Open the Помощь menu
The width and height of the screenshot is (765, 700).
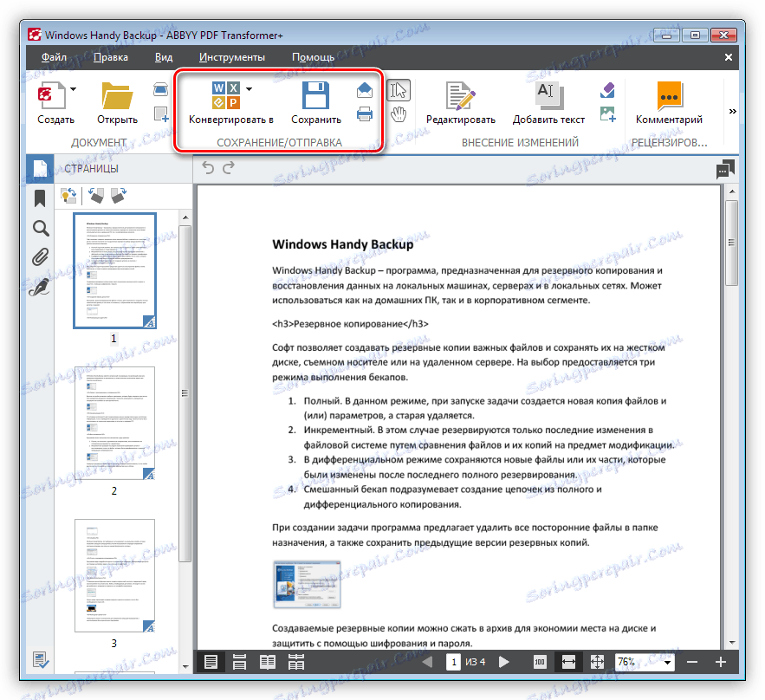click(x=313, y=57)
